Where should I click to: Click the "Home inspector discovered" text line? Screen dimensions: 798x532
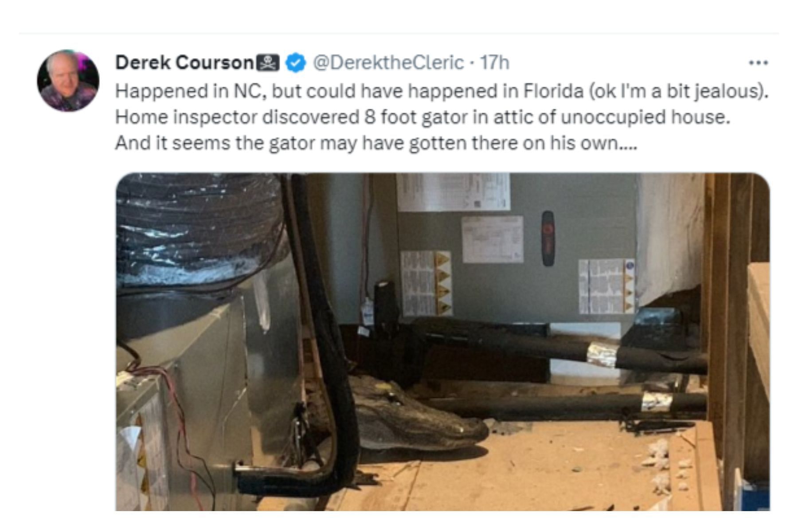[422, 117]
